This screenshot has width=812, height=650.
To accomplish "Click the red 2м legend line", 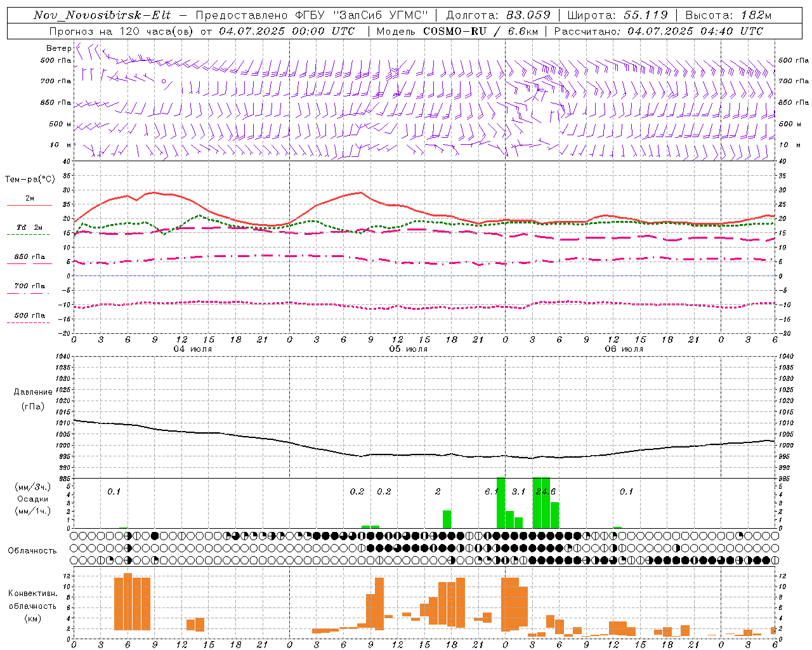I will [30, 205].
